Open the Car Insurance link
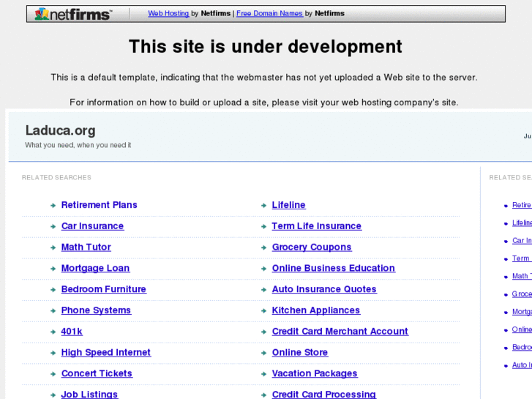The width and height of the screenshot is (532, 399). 92,225
